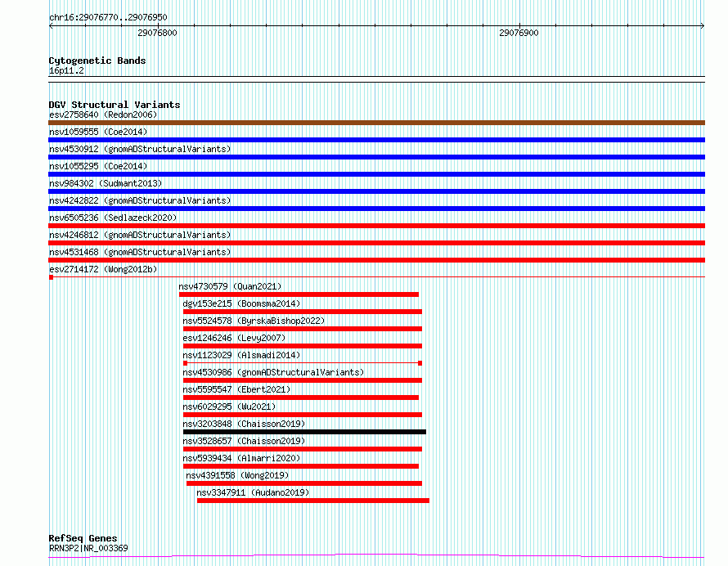This screenshot has height=566, width=728.
Task: Open the nsv3528657 (Chaisson2019) label
Action: (x=244, y=441)
